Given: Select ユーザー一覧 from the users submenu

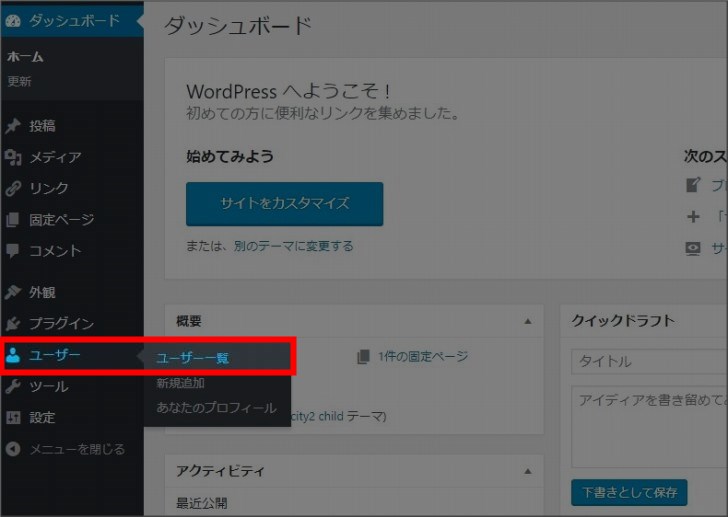Looking at the screenshot, I should point(193,357).
